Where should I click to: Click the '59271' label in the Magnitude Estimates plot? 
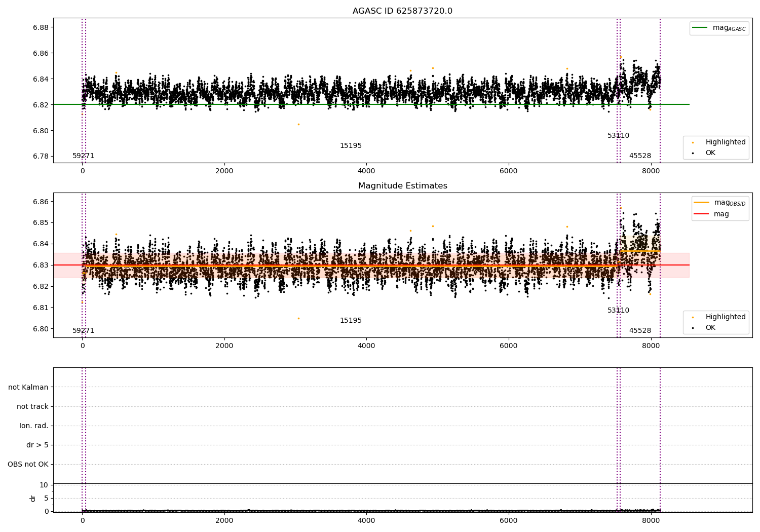coord(83,331)
